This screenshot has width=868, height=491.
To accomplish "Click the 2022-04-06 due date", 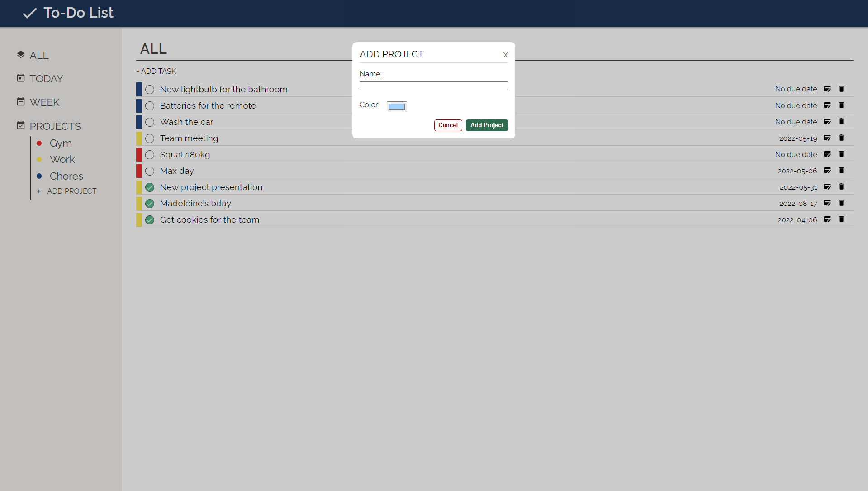I will pyautogui.click(x=797, y=220).
